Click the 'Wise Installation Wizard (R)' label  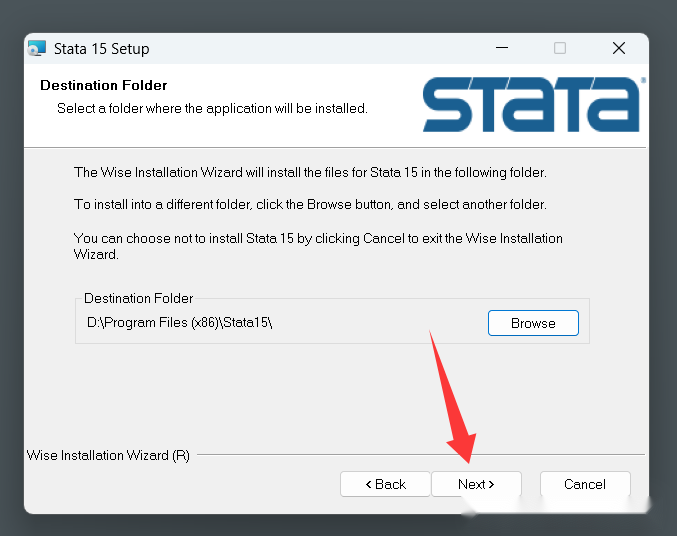108,455
